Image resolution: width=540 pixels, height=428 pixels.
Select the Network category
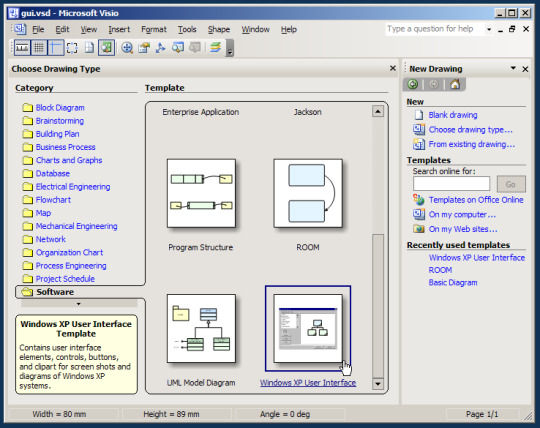[44, 239]
